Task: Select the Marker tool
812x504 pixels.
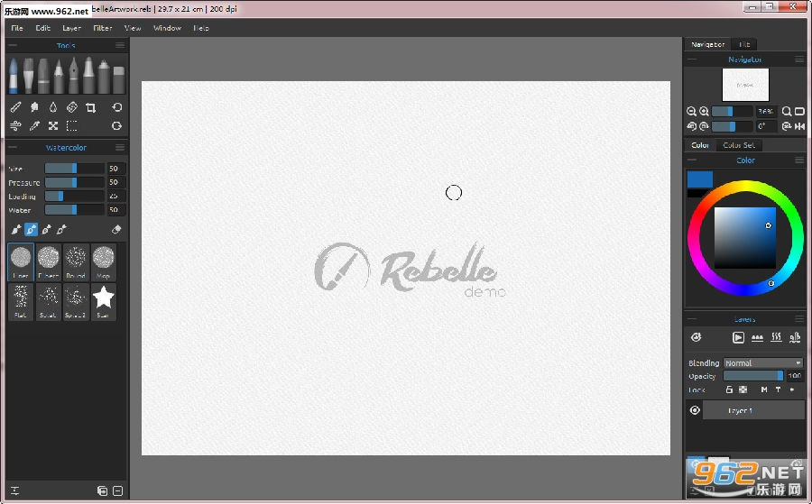Action: [x=88, y=76]
